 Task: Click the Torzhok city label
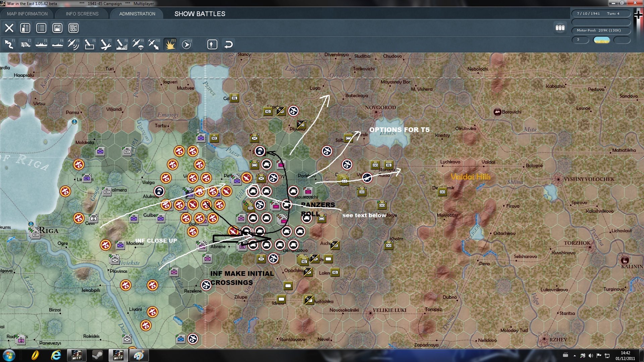pyautogui.click(x=577, y=243)
